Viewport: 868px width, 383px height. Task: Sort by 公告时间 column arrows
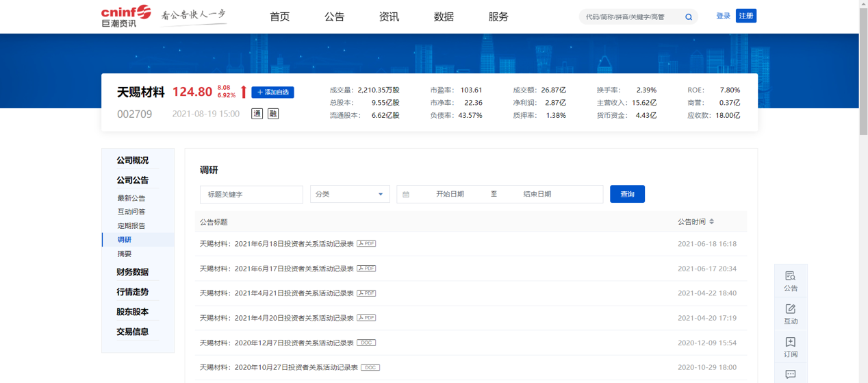coord(712,221)
